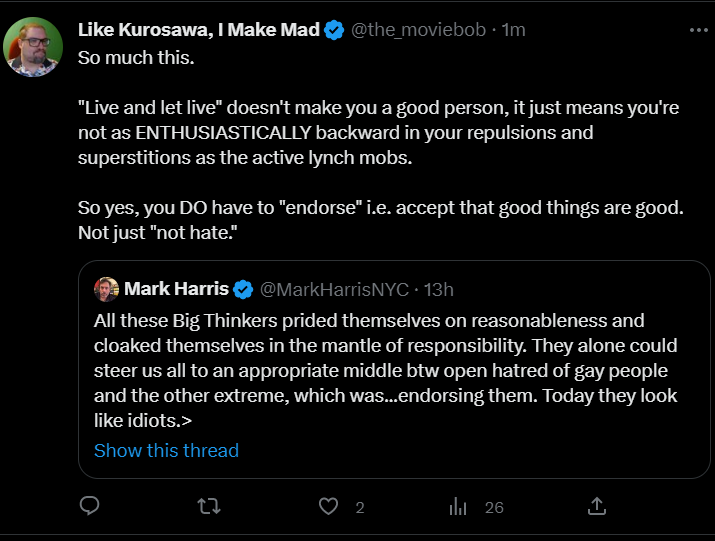Open view analytics bar chart icon
The image size is (715, 541).
click(x=458, y=506)
